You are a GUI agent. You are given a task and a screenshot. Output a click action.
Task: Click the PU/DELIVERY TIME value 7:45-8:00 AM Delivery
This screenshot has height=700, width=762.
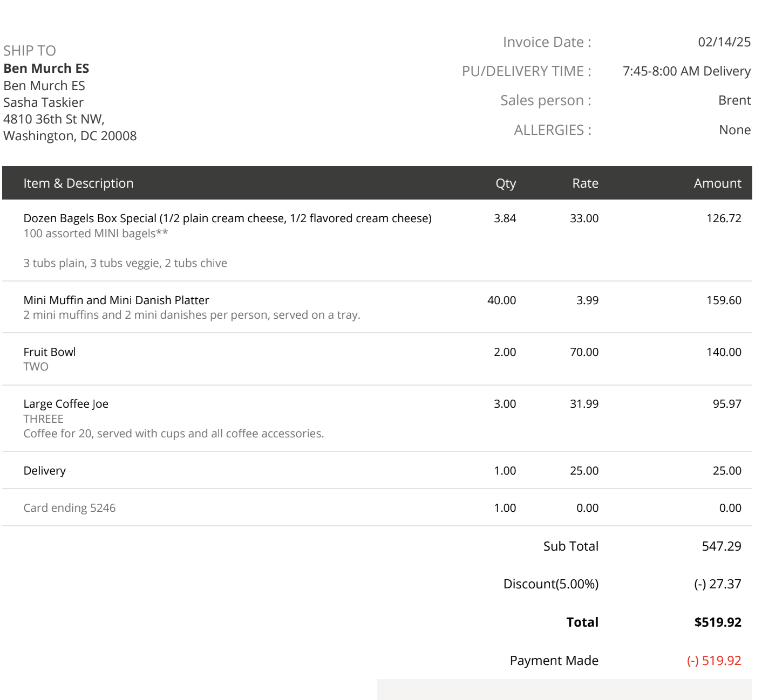coord(686,71)
